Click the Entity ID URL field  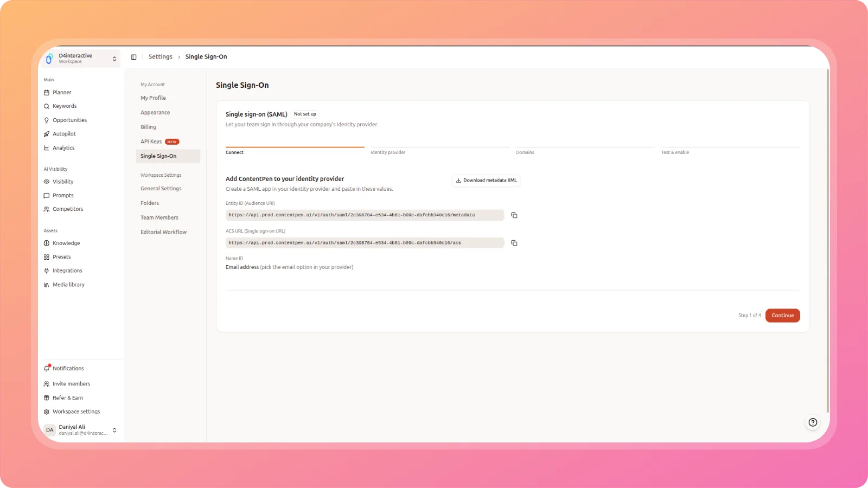365,215
